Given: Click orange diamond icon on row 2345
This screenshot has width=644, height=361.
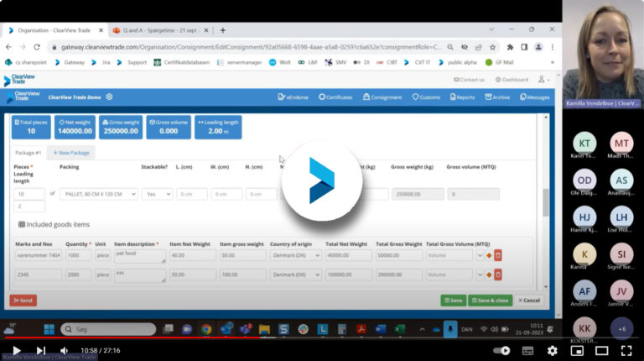Looking at the screenshot, I should coord(489,275).
